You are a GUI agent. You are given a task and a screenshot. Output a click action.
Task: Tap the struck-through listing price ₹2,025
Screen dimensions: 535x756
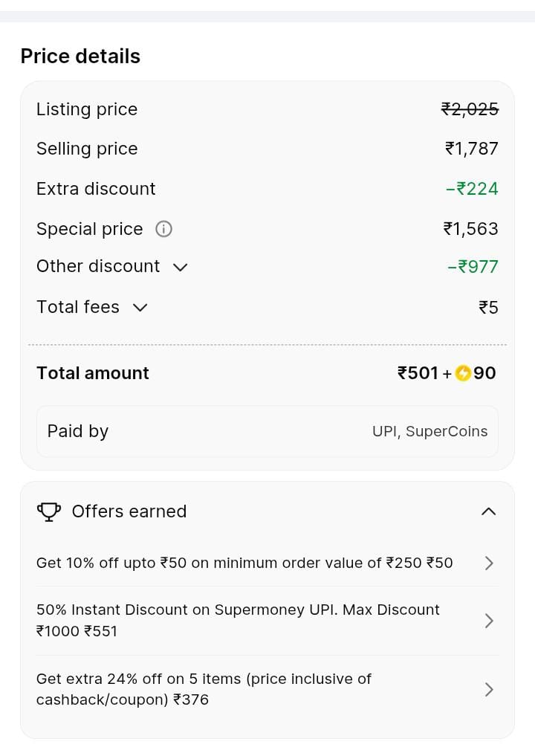(470, 109)
